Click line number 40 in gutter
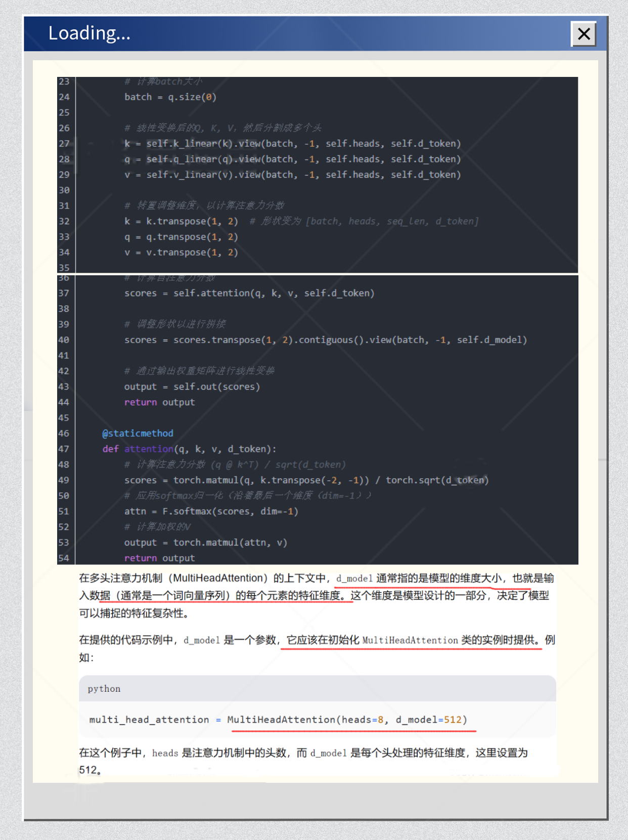Viewport: 628px width, 840px height. pos(64,340)
